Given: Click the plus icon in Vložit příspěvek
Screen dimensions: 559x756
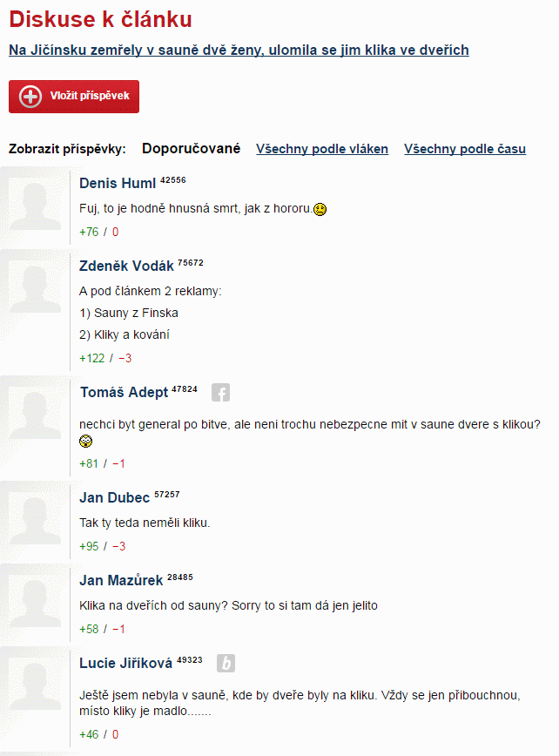Looking at the screenshot, I should (30, 97).
